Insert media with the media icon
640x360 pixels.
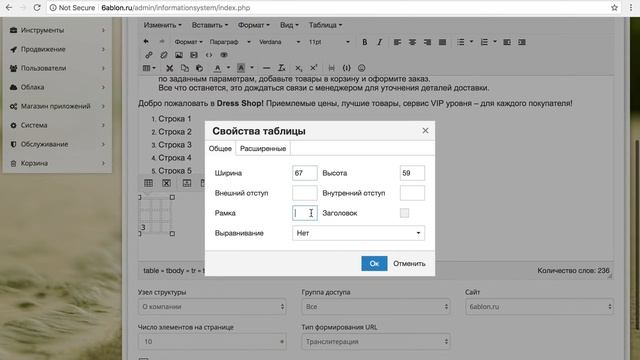(194, 55)
